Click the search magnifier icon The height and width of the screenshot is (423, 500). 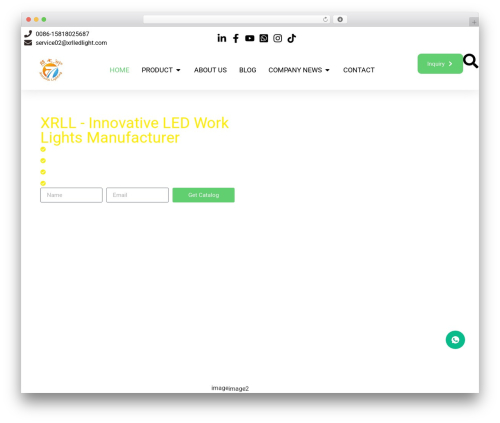point(471,61)
